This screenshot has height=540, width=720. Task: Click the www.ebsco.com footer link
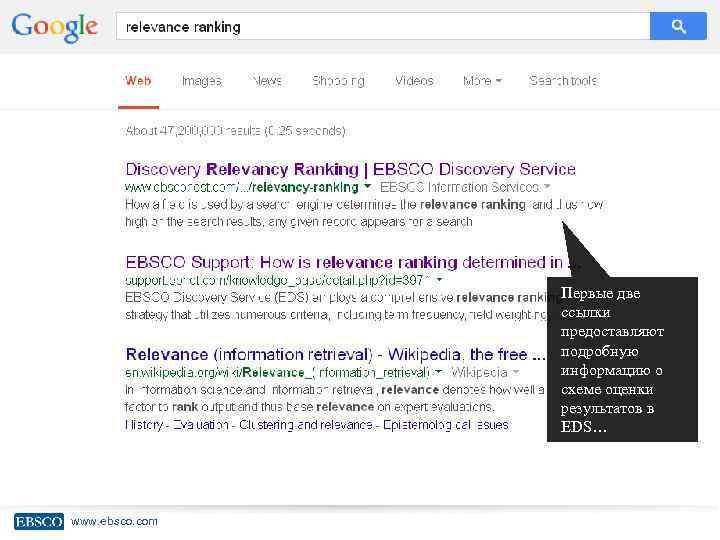point(114,522)
